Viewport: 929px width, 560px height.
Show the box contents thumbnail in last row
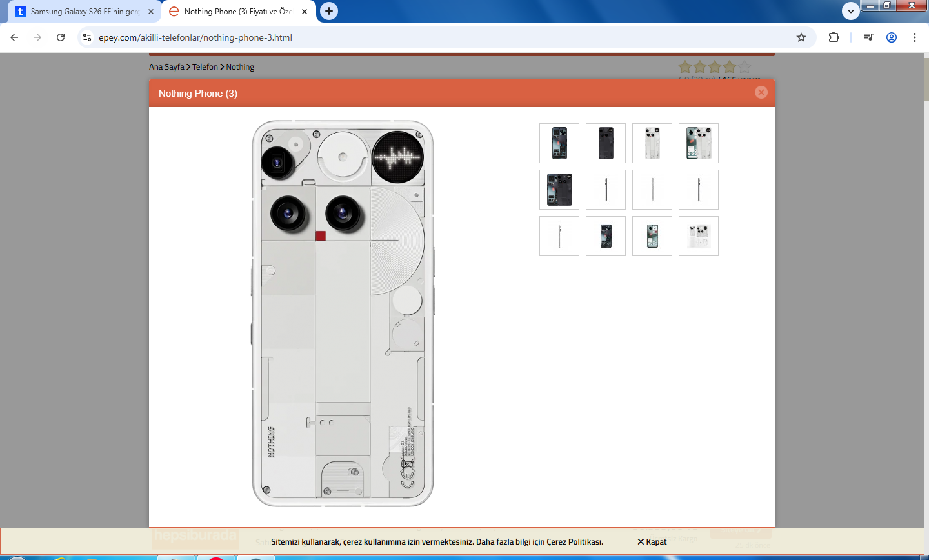point(699,236)
